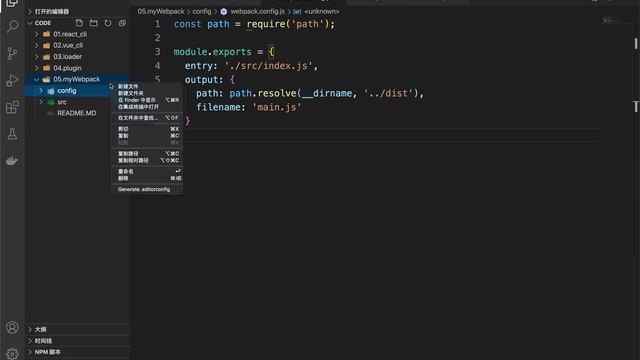The width and height of the screenshot is (640, 360).
Task: Expand the 01.react_cli folder
Action: [37, 34]
